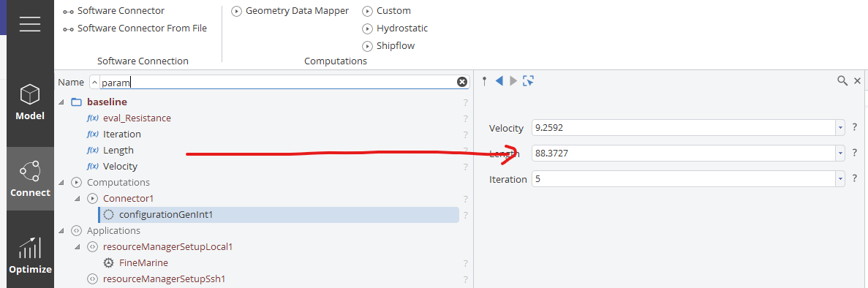Close the object editor panel
The width and height of the screenshot is (868, 288).
pyautogui.click(x=857, y=81)
